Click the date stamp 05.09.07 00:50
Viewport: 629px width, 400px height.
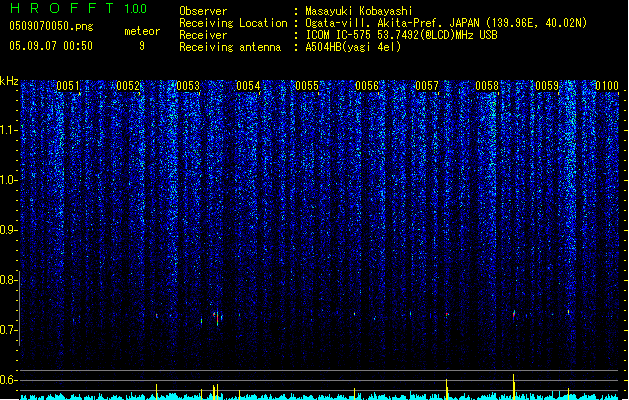tap(51, 46)
